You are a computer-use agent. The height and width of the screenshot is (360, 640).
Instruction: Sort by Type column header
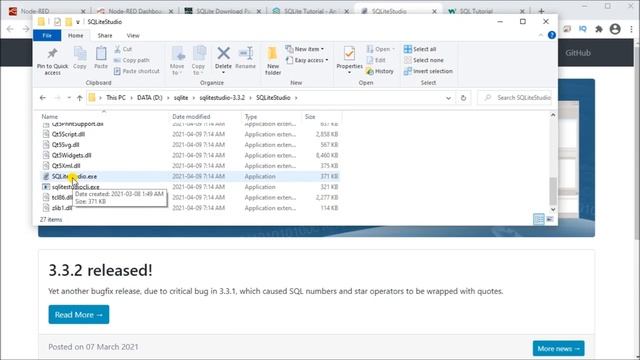pyautogui.click(x=251, y=117)
